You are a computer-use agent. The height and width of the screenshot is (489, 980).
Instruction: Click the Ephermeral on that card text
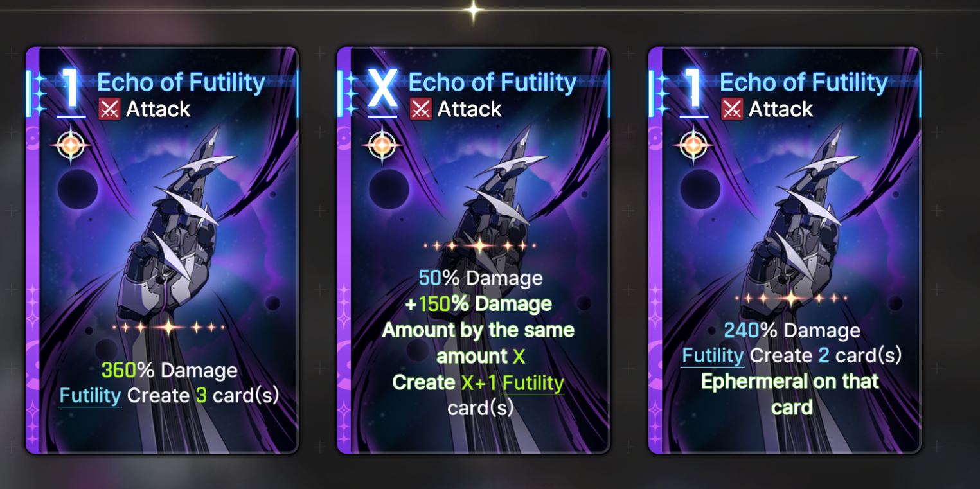tap(790, 394)
